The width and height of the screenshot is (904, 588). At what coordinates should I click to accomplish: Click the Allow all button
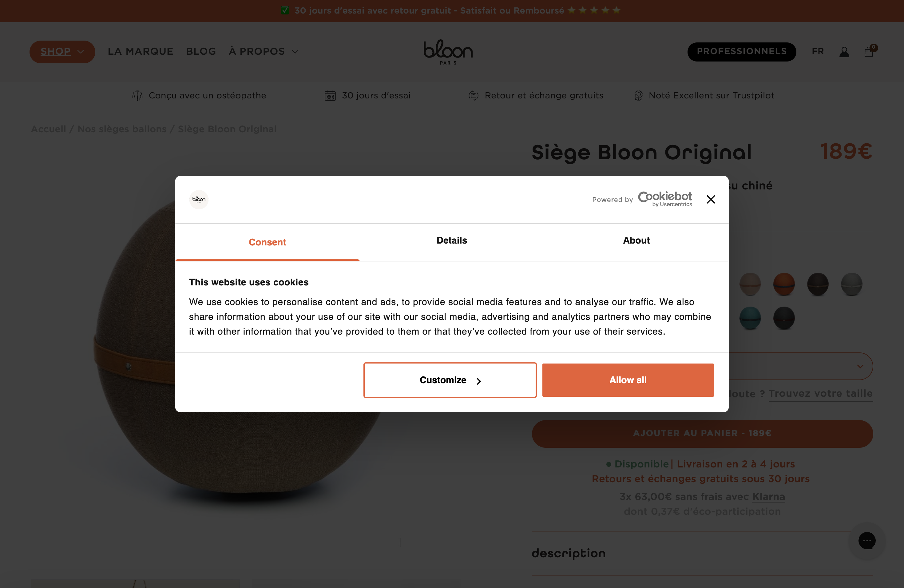(628, 380)
